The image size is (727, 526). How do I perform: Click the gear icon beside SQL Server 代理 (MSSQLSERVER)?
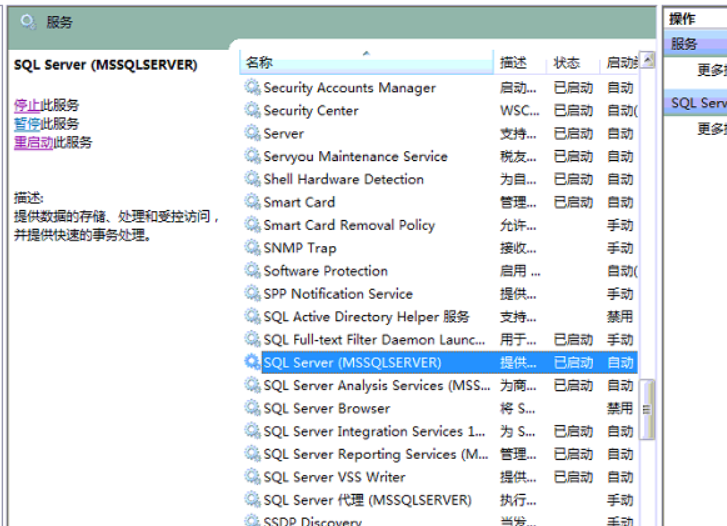coord(252,500)
